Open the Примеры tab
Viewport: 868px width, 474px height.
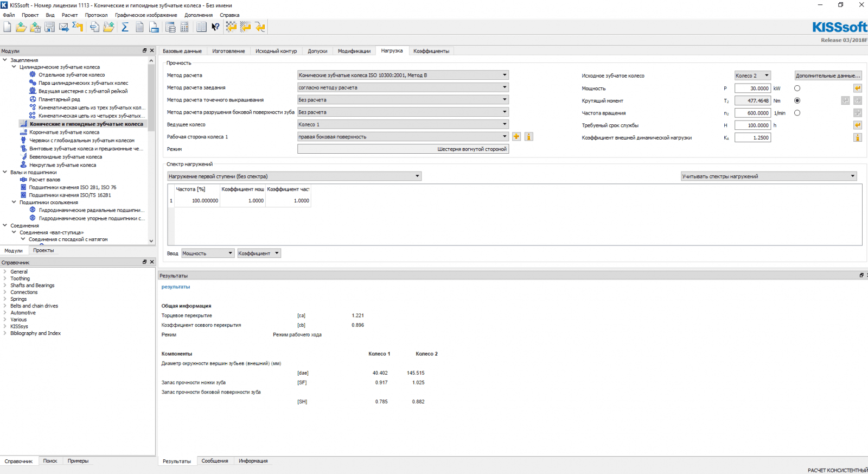78,461
